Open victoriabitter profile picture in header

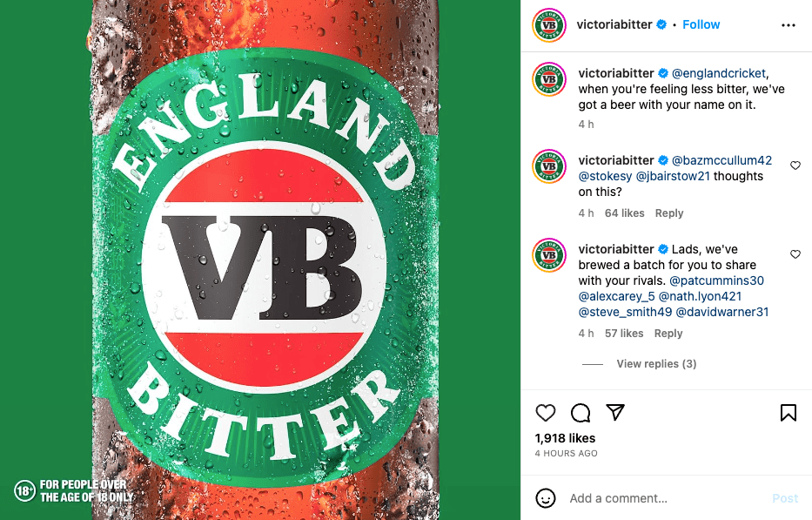pyautogui.click(x=549, y=25)
